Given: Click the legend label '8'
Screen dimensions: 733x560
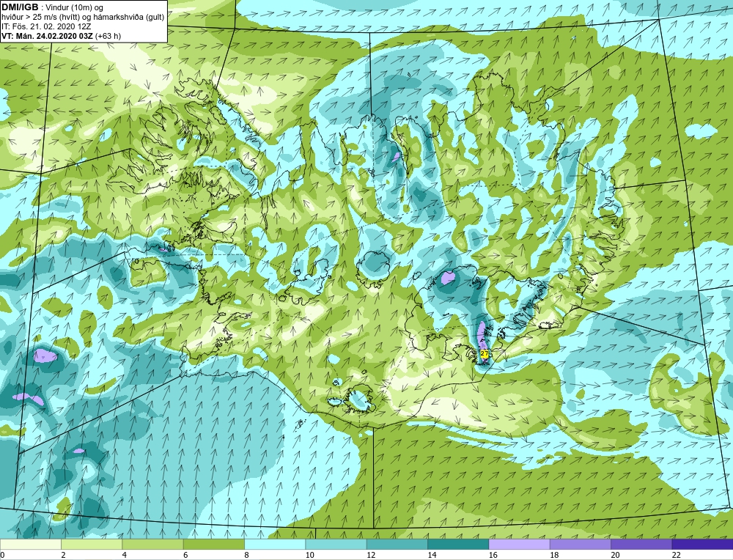Looking at the screenshot, I should click(x=246, y=555).
